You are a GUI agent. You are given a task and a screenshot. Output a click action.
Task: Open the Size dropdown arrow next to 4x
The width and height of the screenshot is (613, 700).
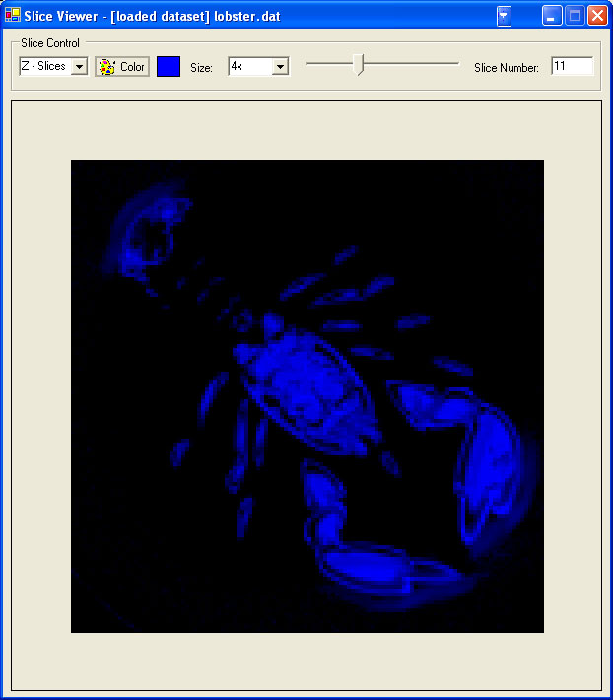[280, 67]
